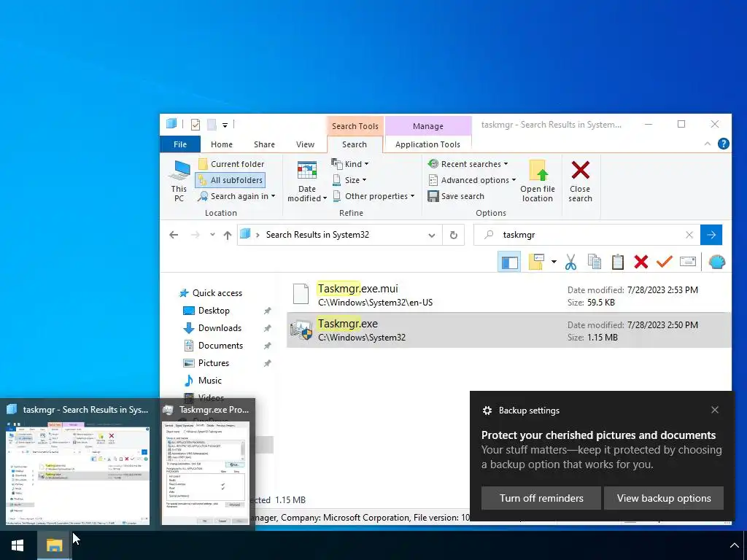
Task: Click the Copy icon in toolbar
Action: (594, 262)
